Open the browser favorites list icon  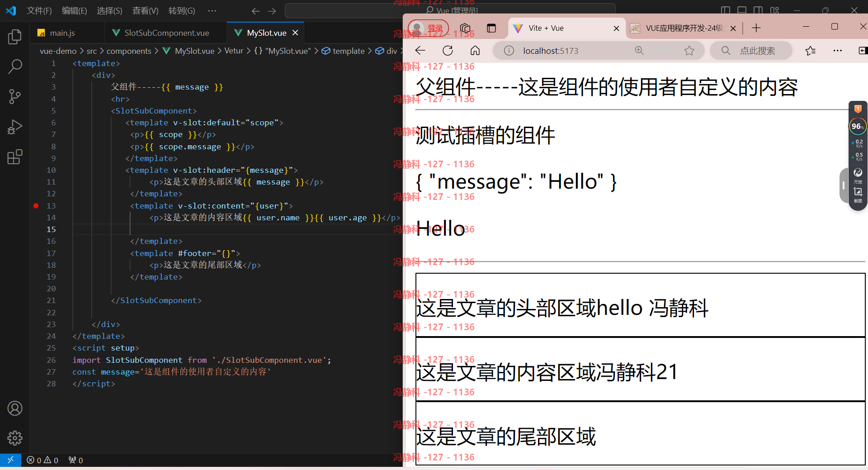(x=811, y=51)
